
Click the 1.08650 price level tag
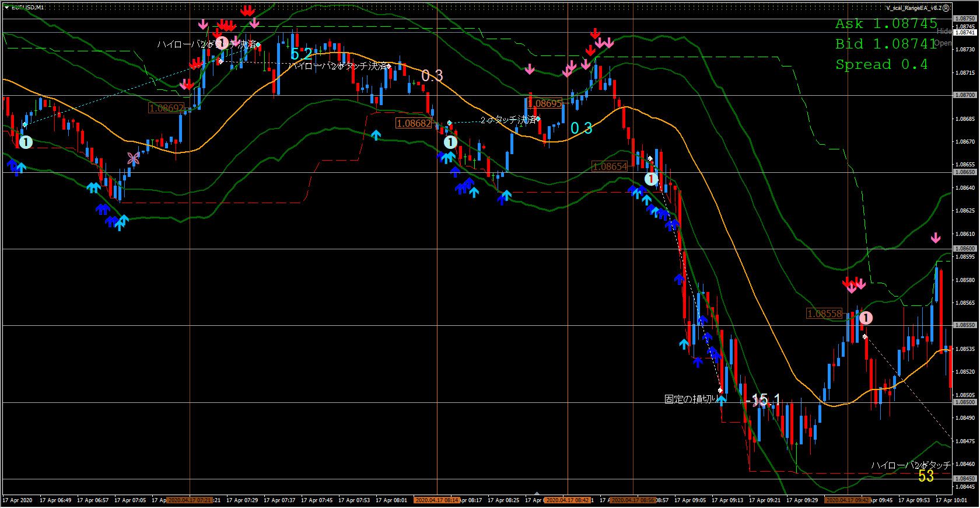(965, 172)
